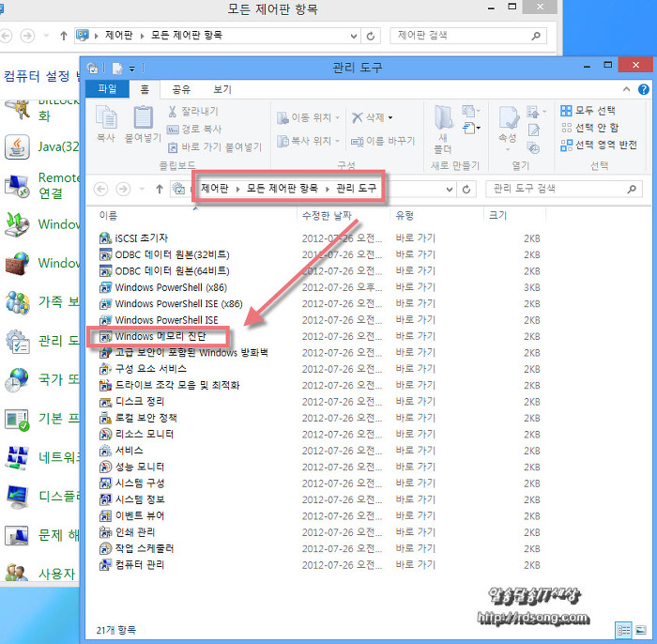Open the 보기 ribbon tab
The width and height of the screenshot is (657, 644).
click(x=222, y=90)
